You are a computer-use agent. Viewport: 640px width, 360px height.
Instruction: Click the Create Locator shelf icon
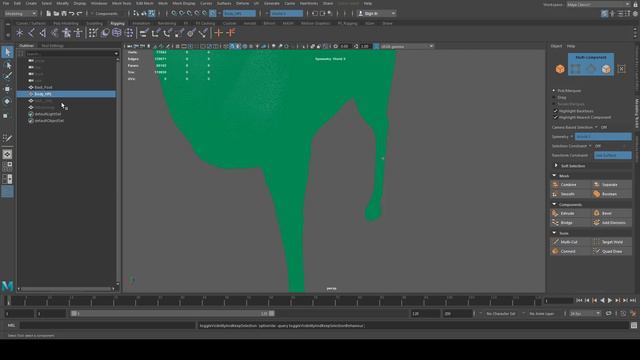(x=20, y=33)
